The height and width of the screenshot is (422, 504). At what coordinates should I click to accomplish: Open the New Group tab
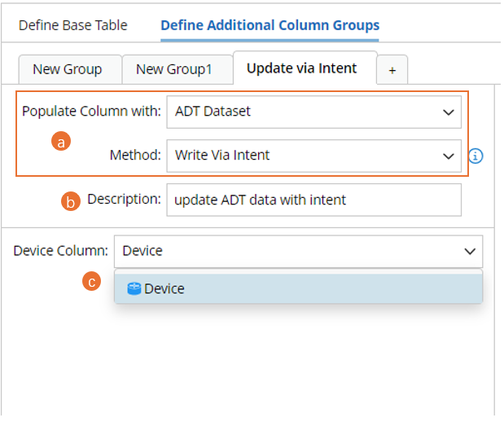(x=67, y=69)
